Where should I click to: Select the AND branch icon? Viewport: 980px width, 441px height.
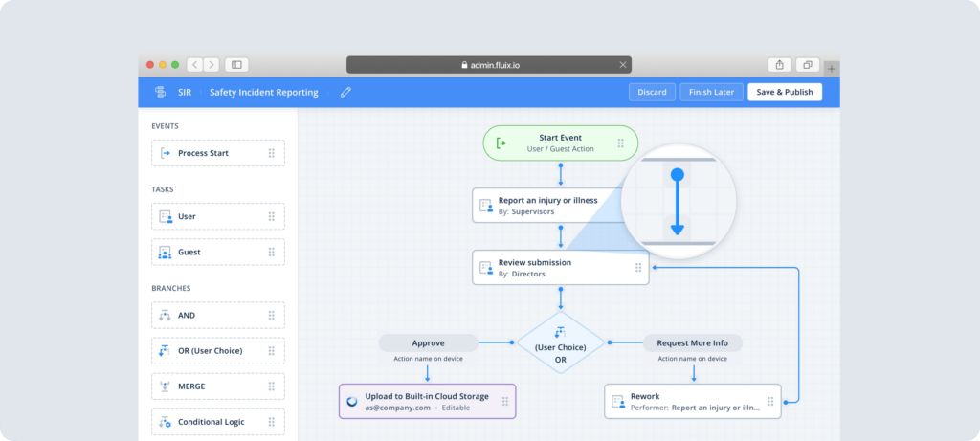click(x=166, y=315)
